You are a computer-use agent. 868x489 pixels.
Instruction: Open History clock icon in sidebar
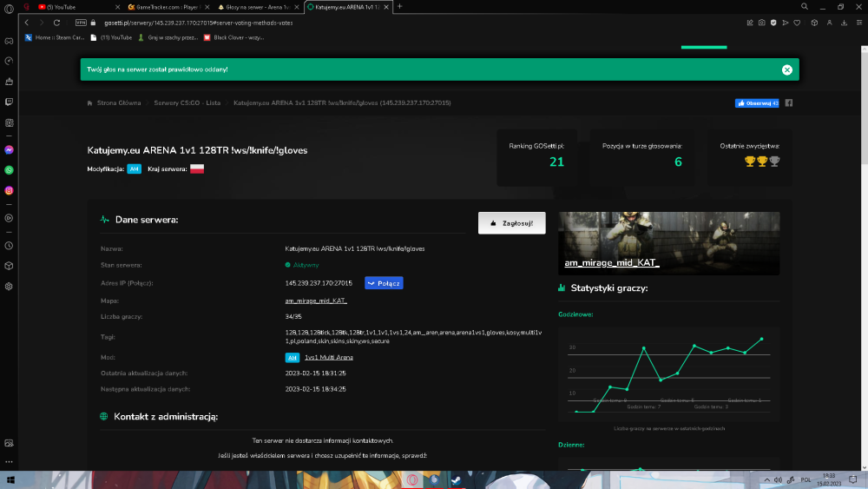[x=9, y=246]
